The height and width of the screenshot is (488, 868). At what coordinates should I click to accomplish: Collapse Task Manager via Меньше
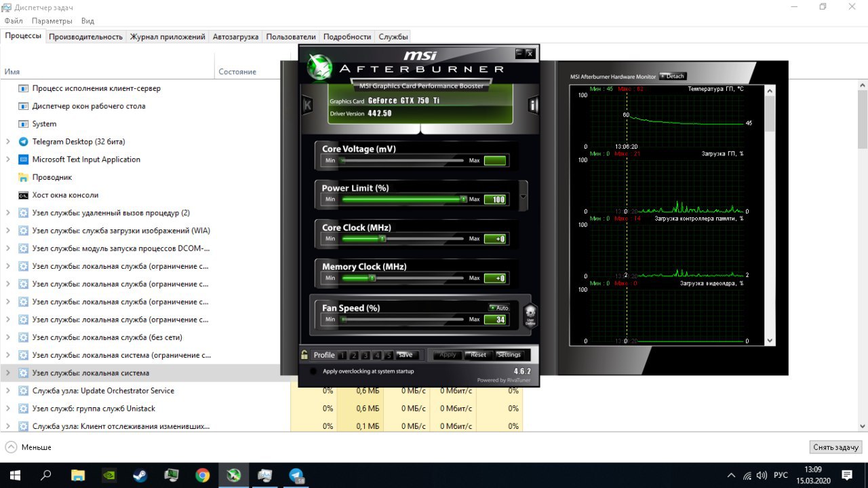[x=28, y=447]
